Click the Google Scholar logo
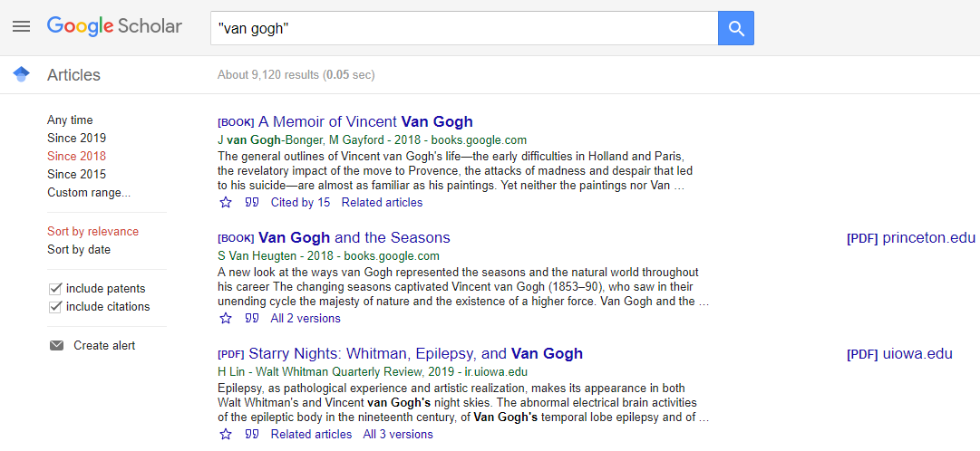 tap(114, 26)
